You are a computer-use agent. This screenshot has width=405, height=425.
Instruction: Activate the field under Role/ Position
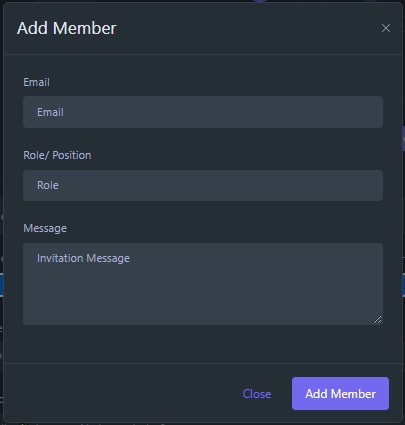(203, 185)
